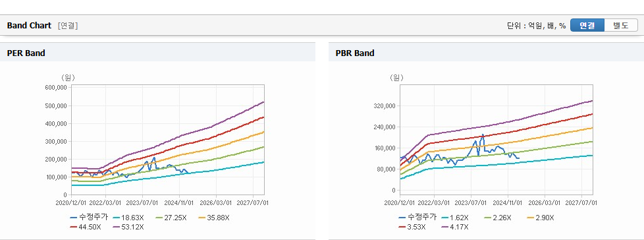Image resolution: width=644 pixels, height=240 pixels.
Task: Select the 연결 toggle button
Action: point(587,26)
